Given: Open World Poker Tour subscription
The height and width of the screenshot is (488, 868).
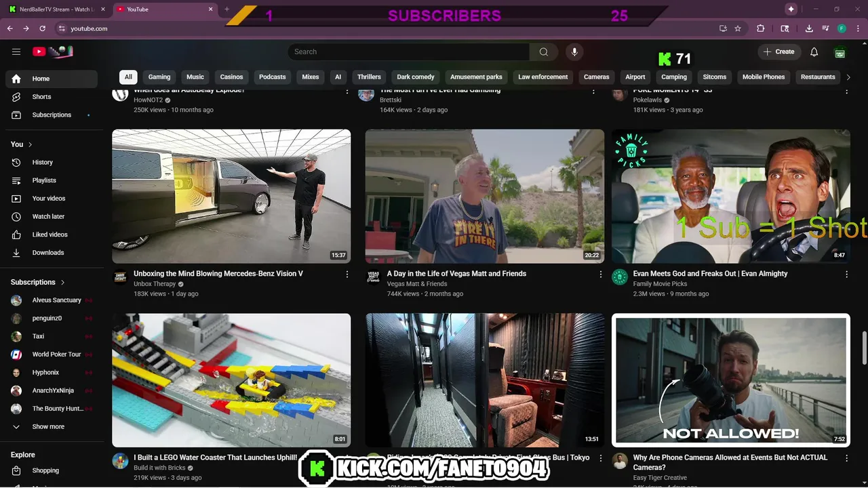Looking at the screenshot, I should (x=52, y=354).
